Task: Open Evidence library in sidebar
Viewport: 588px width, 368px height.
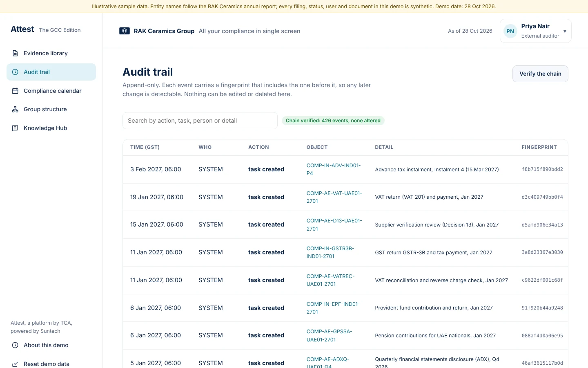Action: (x=51, y=53)
